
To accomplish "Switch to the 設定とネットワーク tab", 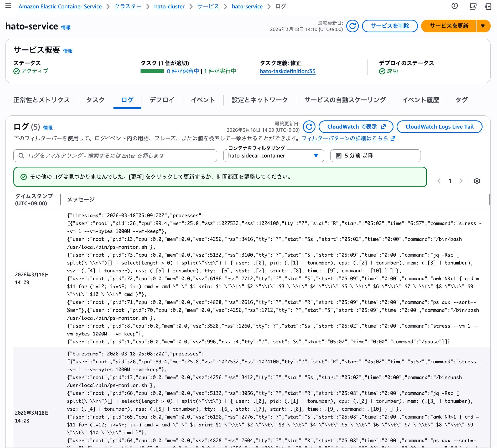I will tap(259, 100).
